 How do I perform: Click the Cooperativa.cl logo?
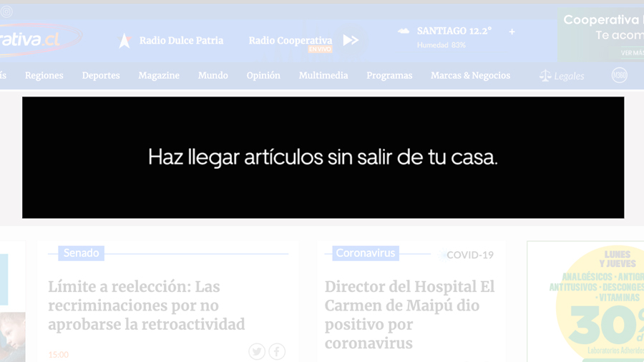click(x=39, y=40)
